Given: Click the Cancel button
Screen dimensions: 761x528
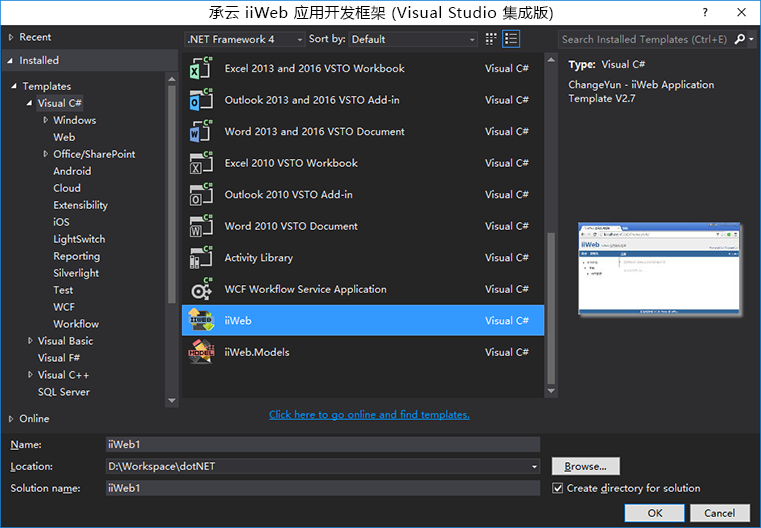Looking at the screenshot, I should point(720,513).
